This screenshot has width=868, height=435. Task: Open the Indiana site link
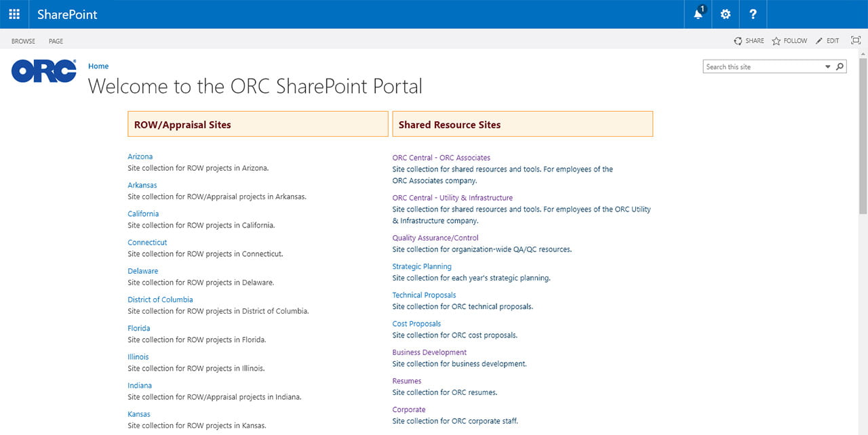point(140,385)
